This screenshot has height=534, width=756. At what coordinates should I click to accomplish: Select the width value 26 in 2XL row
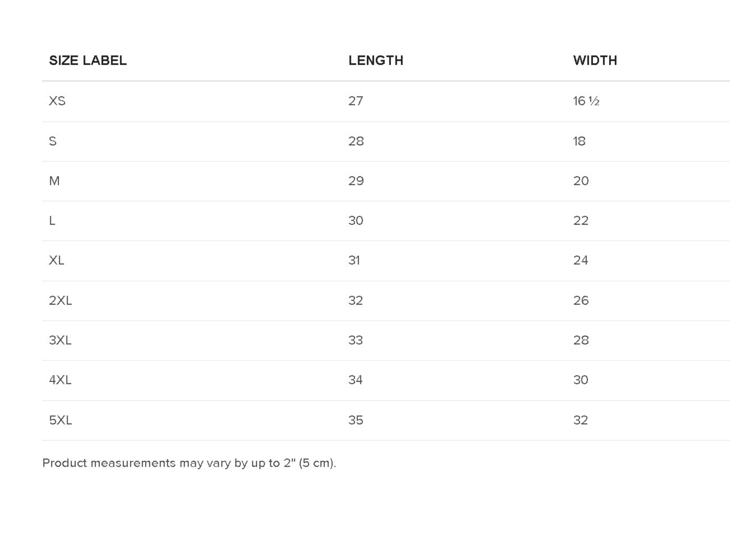tap(581, 301)
